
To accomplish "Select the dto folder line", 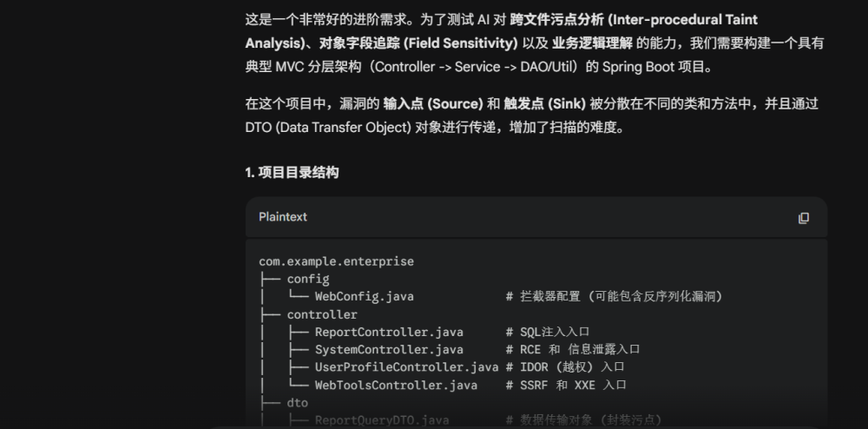I will pos(297,403).
